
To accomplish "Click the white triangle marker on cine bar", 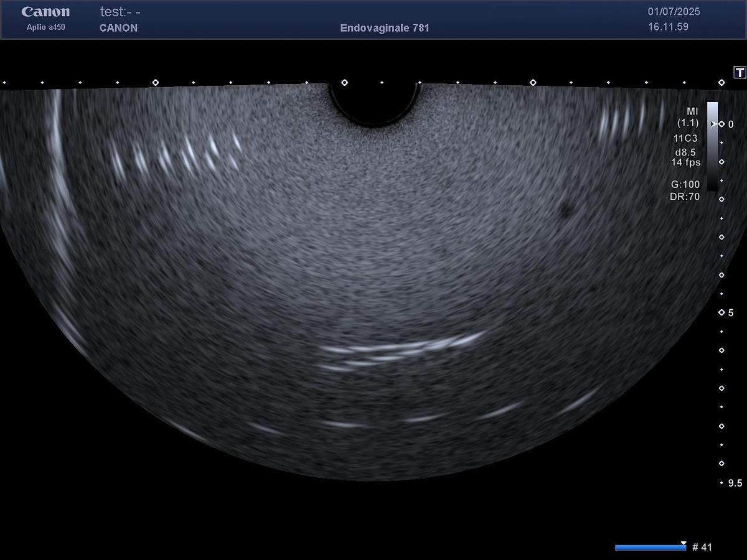I will (x=684, y=543).
